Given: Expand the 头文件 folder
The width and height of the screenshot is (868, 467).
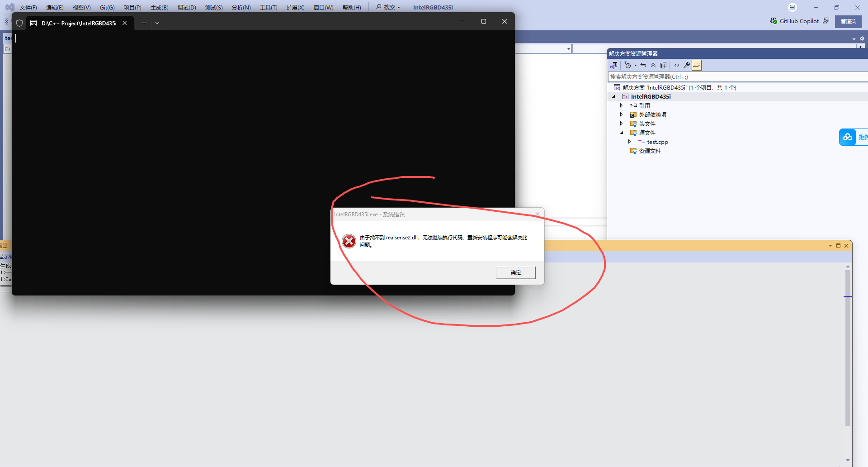Looking at the screenshot, I should pos(622,124).
